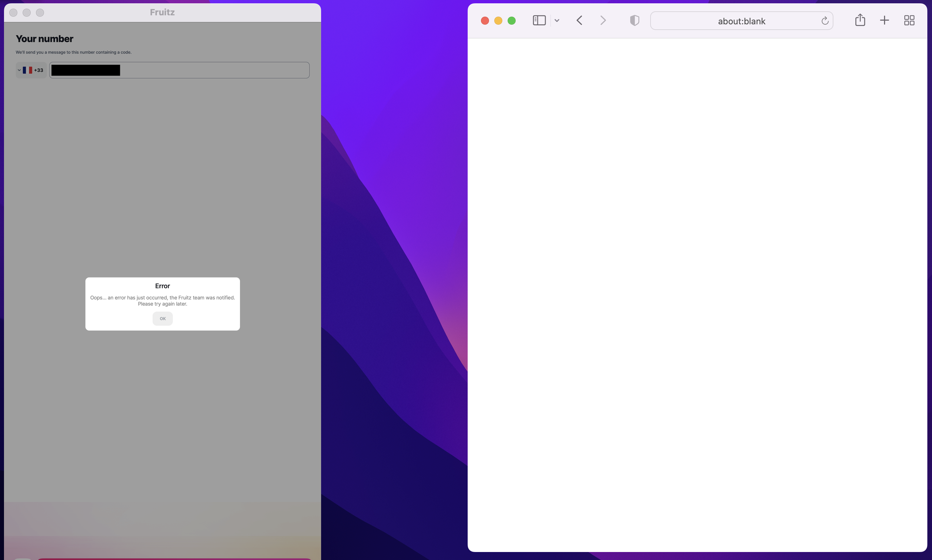Focus the about:blank address bar

point(741,21)
